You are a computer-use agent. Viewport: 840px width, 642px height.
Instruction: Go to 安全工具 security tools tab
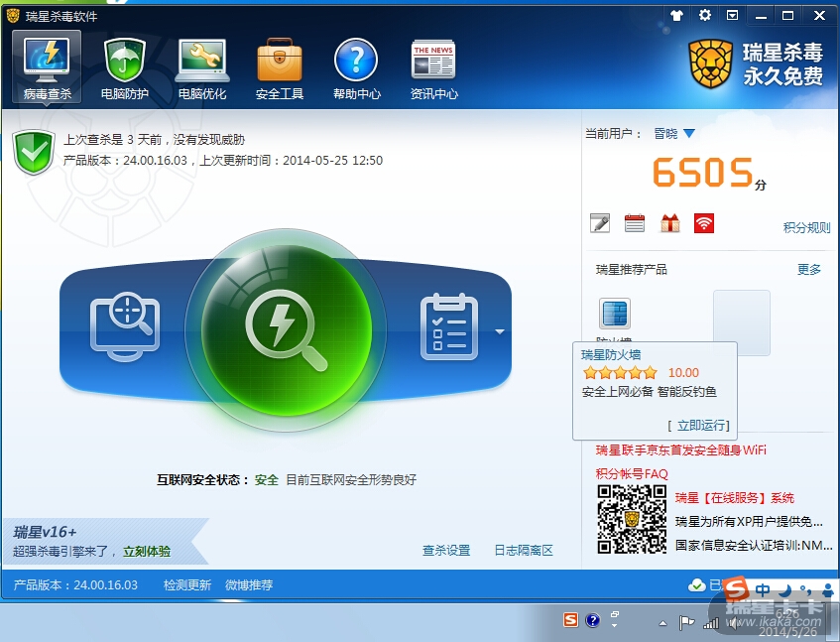click(279, 68)
